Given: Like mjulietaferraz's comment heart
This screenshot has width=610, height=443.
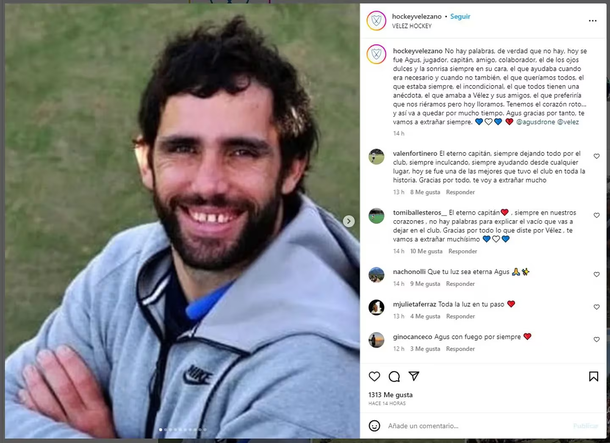Looking at the screenshot, I should pyautogui.click(x=596, y=307).
